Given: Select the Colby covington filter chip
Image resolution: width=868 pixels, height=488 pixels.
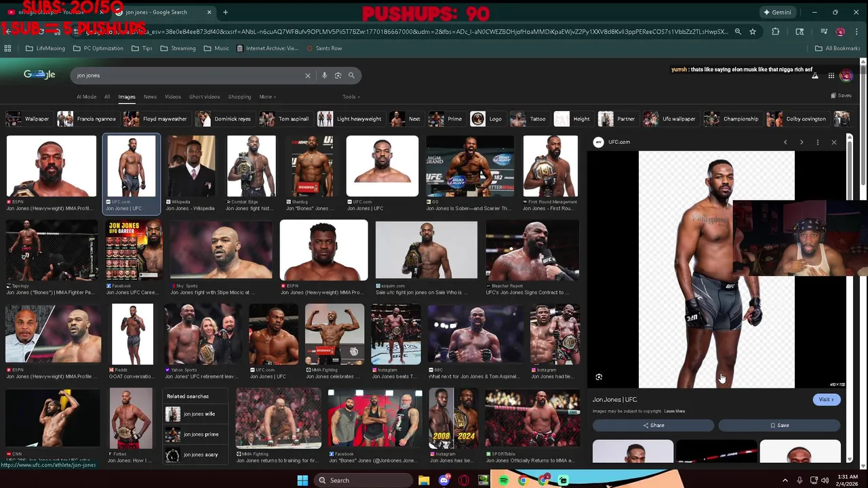Looking at the screenshot, I should coord(797,119).
